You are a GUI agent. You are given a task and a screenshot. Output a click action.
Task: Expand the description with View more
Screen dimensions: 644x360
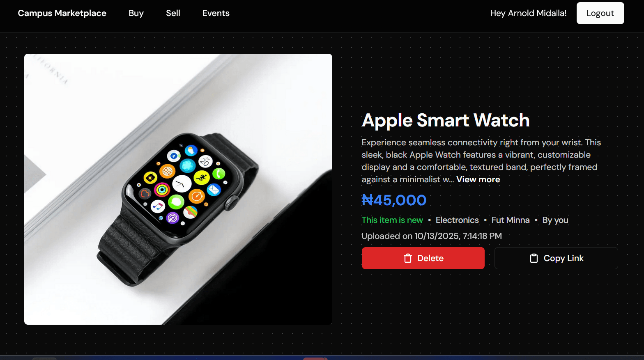[x=478, y=179]
